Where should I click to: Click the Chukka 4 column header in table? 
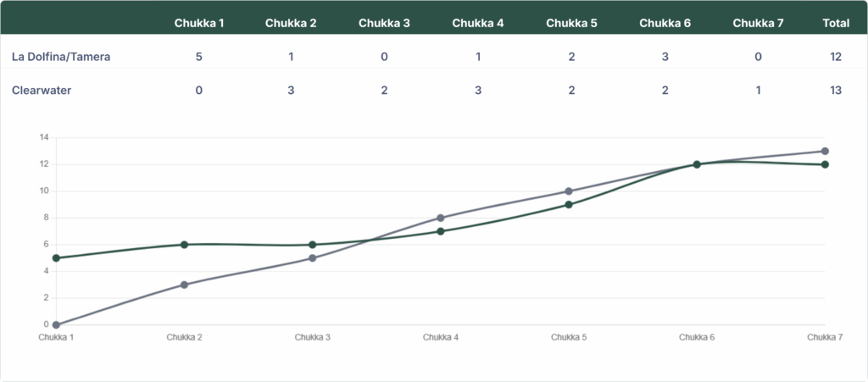click(x=478, y=23)
